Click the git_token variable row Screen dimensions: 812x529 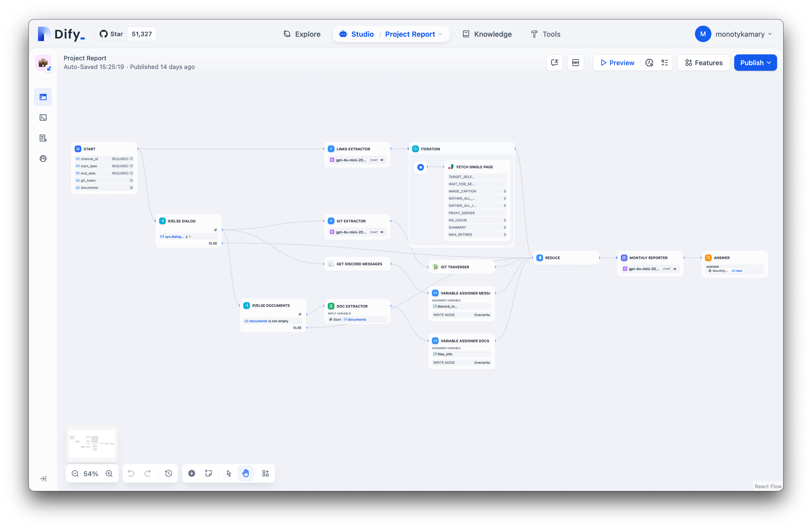[x=104, y=180]
